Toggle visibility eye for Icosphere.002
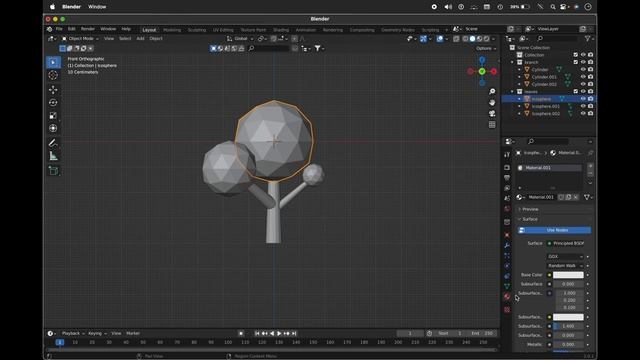 583,113
